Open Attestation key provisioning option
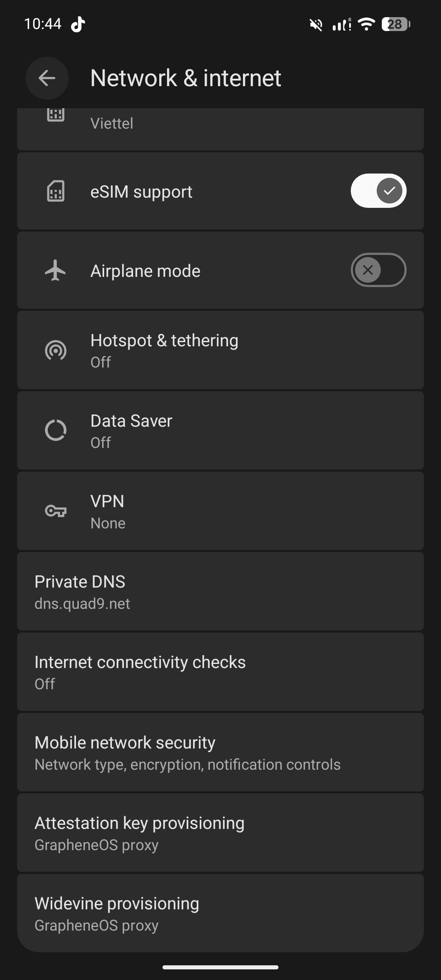441x980 pixels. point(220,833)
